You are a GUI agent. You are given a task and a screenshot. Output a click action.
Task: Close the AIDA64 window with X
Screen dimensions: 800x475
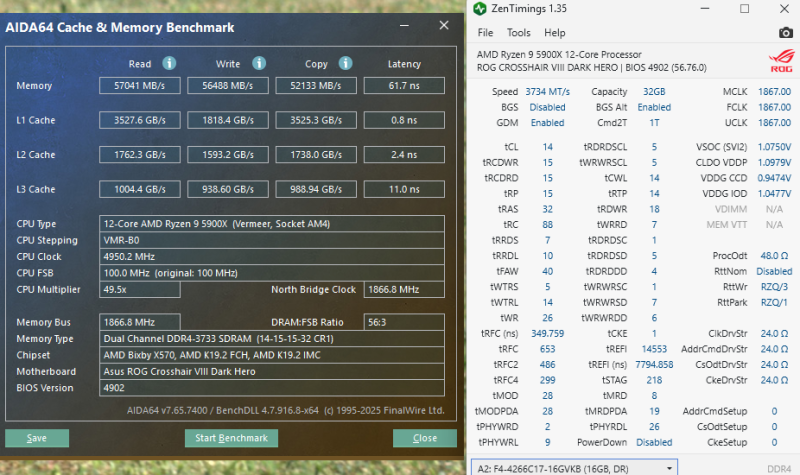(x=444, y=26)
